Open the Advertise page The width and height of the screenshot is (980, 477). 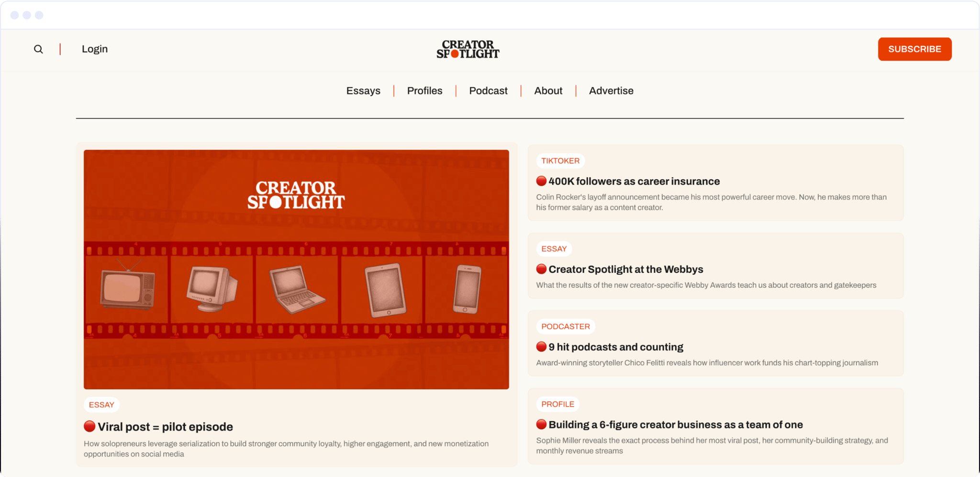tap(611, 91)
